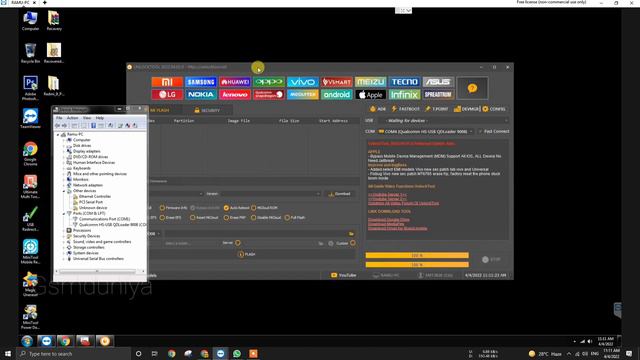Collapse the Ports (COM & LPT) node

64,213
